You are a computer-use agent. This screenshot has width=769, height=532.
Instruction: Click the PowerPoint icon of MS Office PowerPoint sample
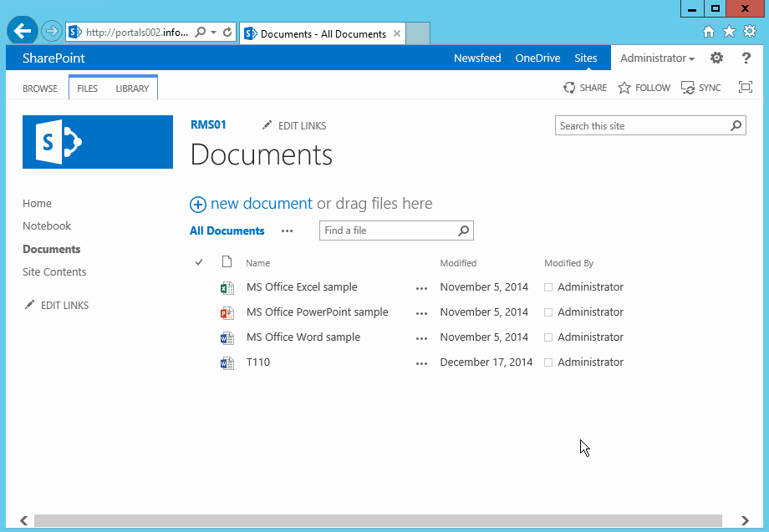click(x=227, y=312)
